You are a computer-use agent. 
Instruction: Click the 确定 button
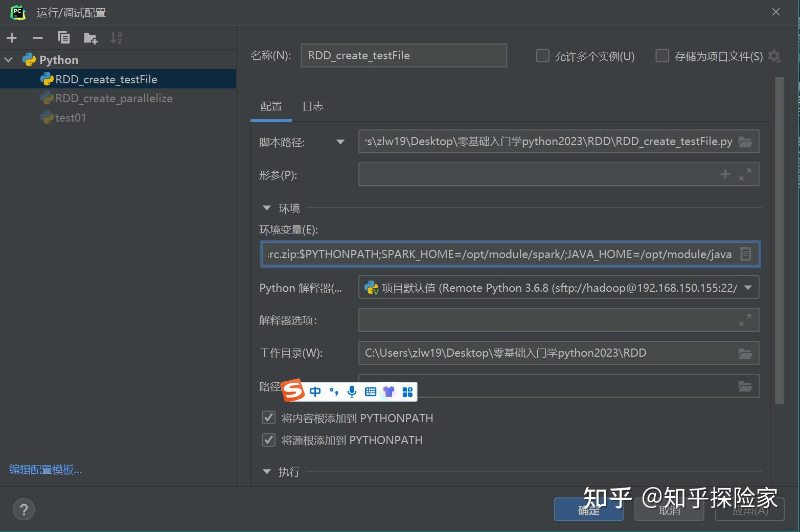(x=588, y=509)
